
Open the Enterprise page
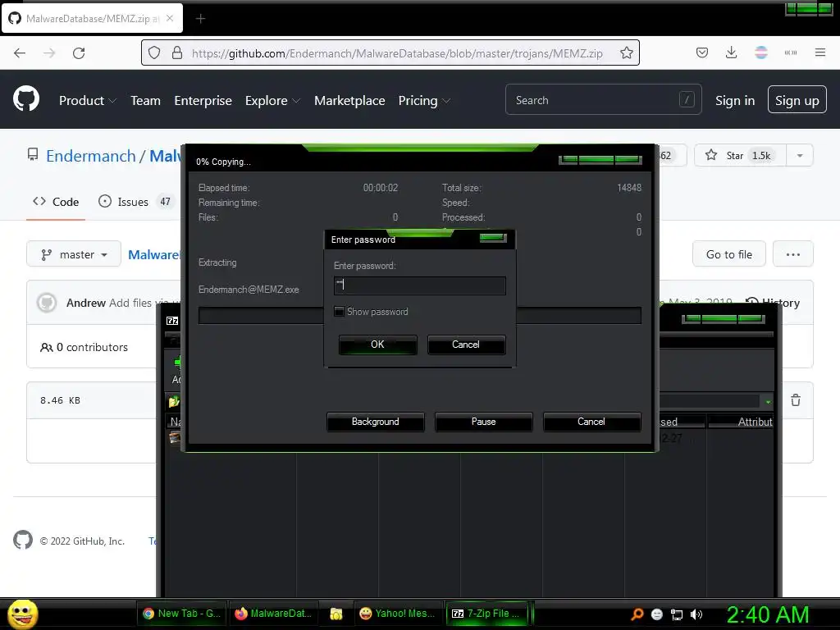[203, 100]
